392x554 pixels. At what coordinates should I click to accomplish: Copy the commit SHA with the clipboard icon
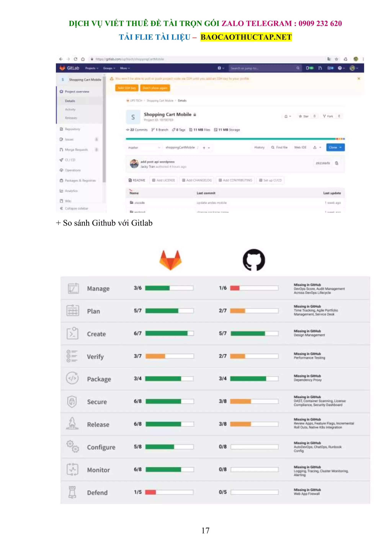pos(337,163)
